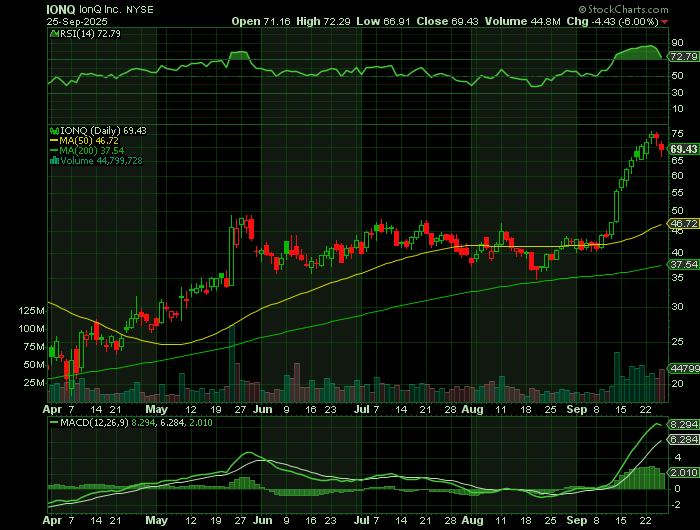Viewport: 700px width, 530px height.
Task: Click the 6.284 signal tag on the right axis
Action: pyautogui.click(x=684, y=440)
